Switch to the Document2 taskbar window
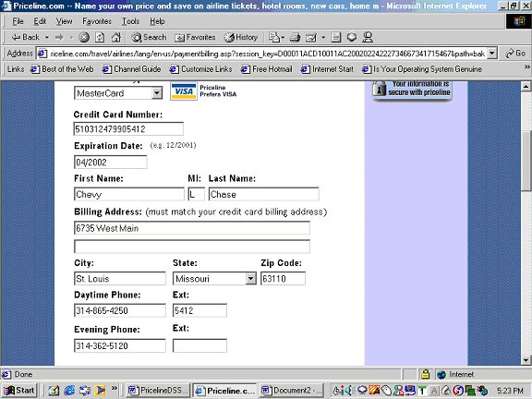This screenshot has width=532, height=399. coord(292,391)
